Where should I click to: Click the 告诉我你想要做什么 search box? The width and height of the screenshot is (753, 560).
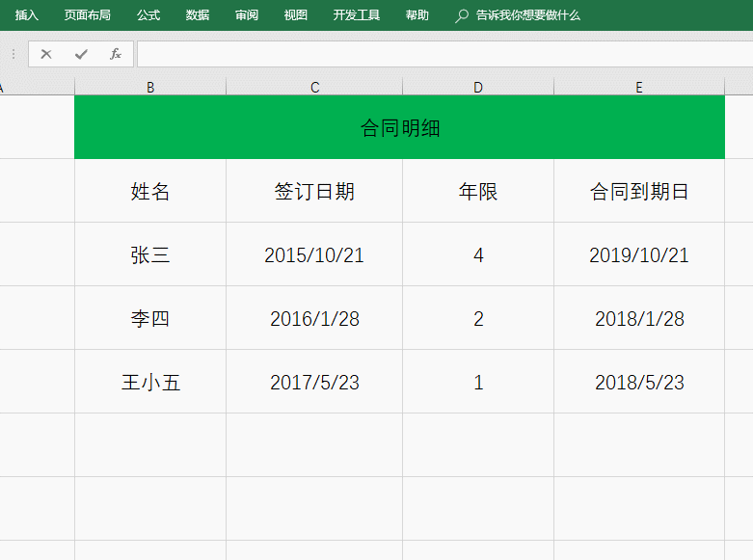click(x=527, y=15)
